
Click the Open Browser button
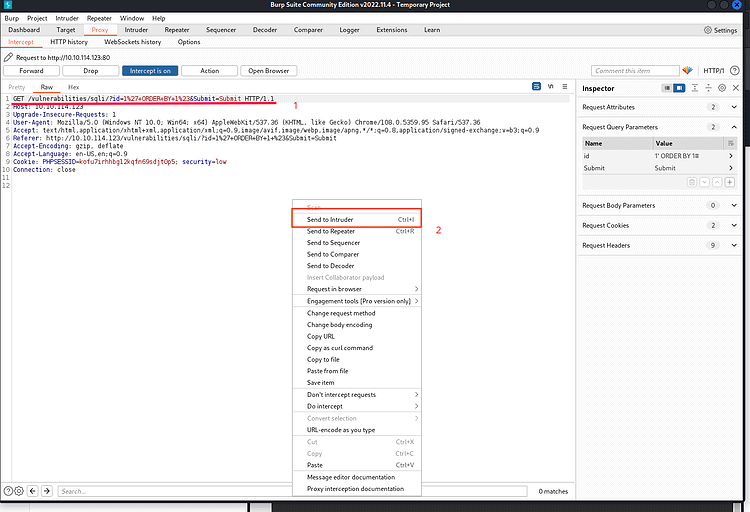[x=268, y=71]
